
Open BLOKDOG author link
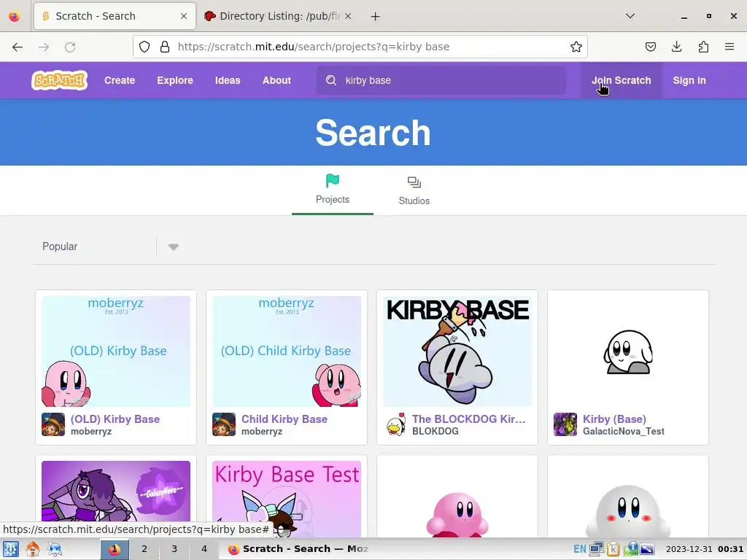(436, 432)
